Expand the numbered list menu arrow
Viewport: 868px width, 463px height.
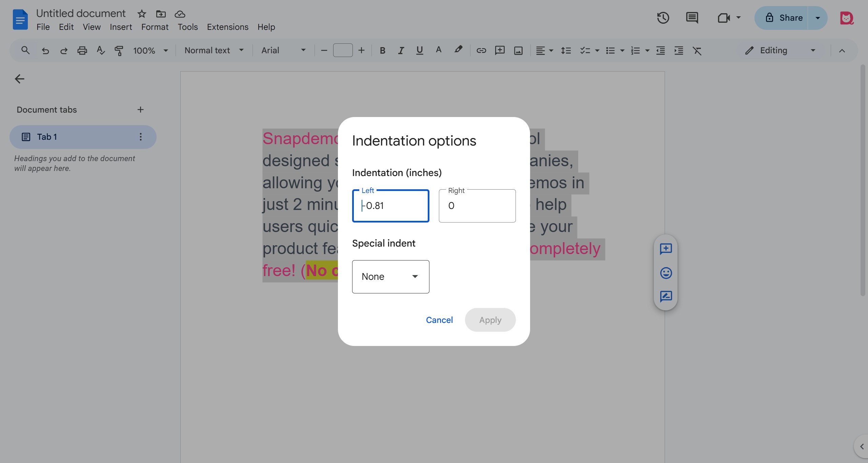click(647, 51)
